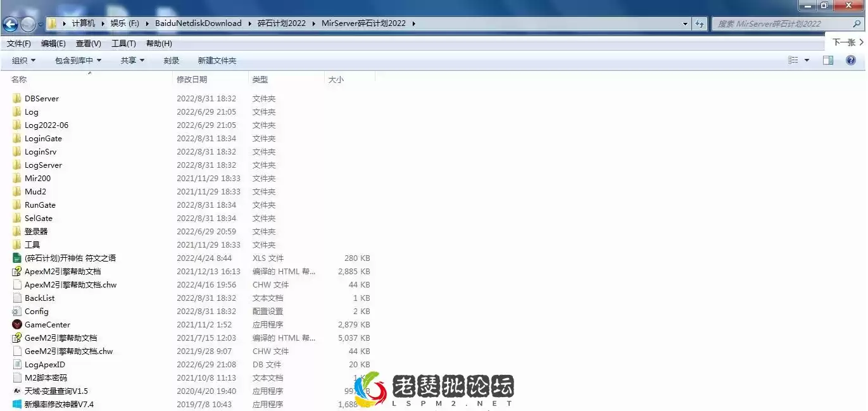Click the blue Help question mark icon
The width and height of the screenshot is (868, 411).
(851, 60)
